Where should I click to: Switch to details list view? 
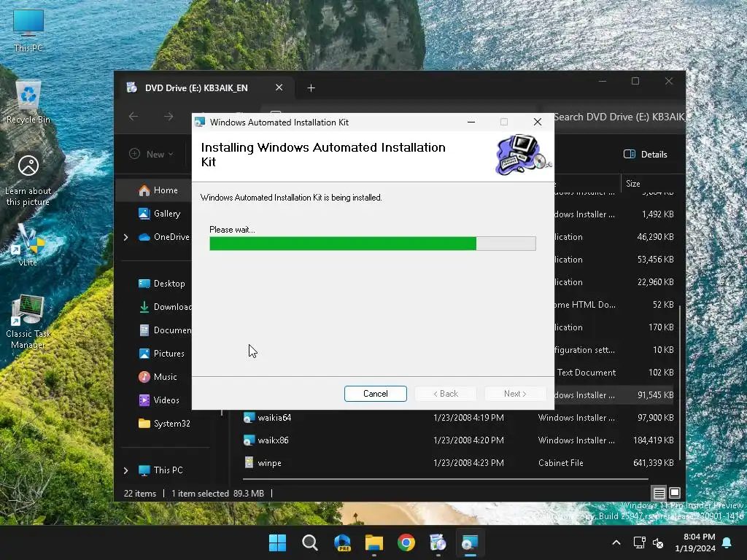(x=659, y=494)
